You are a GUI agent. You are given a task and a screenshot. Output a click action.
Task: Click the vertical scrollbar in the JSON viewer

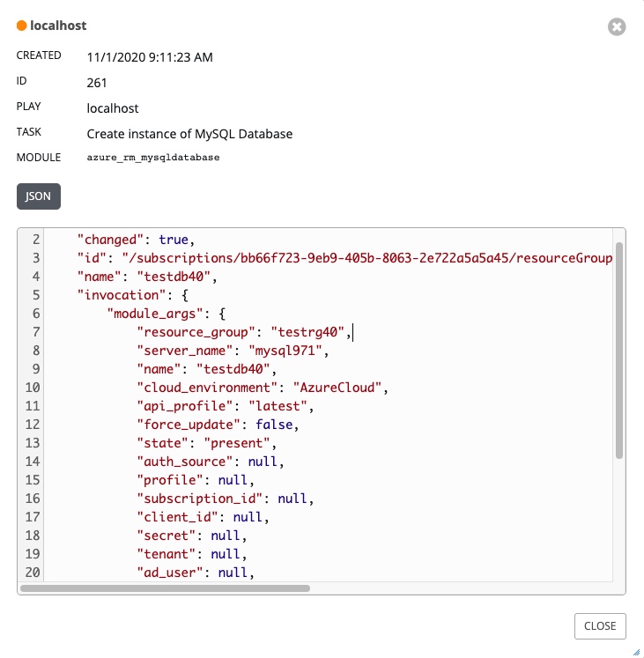[619, 352]
